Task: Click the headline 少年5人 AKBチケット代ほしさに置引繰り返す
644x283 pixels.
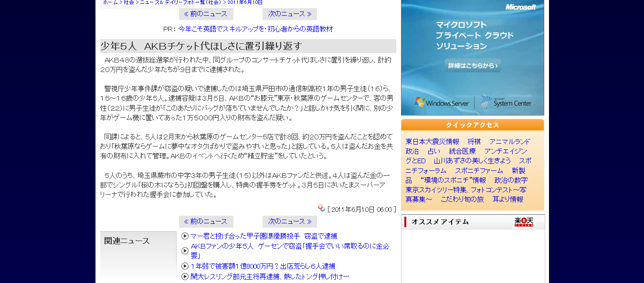Action: click(x=201, y=46)
